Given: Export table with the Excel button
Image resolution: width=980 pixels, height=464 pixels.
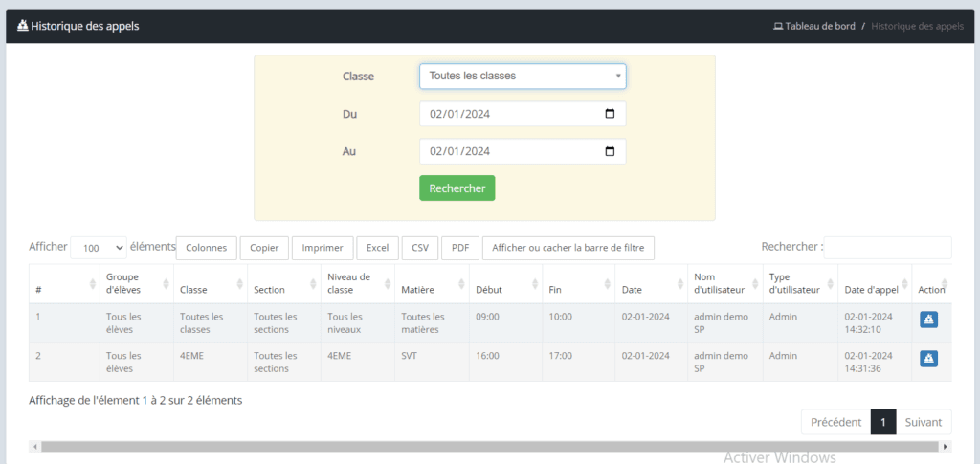Looking at the screenshot, I should pyautogui.click(x=377, y=248).
